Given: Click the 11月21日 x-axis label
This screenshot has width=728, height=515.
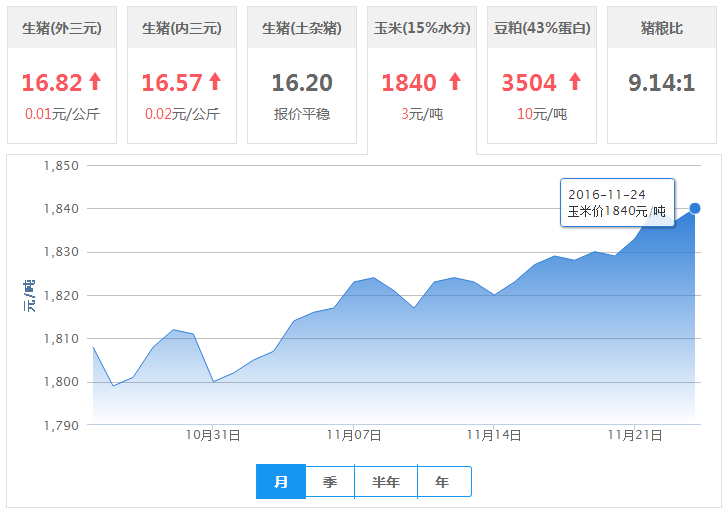Looking at the screenshot, I should point(635,435).
